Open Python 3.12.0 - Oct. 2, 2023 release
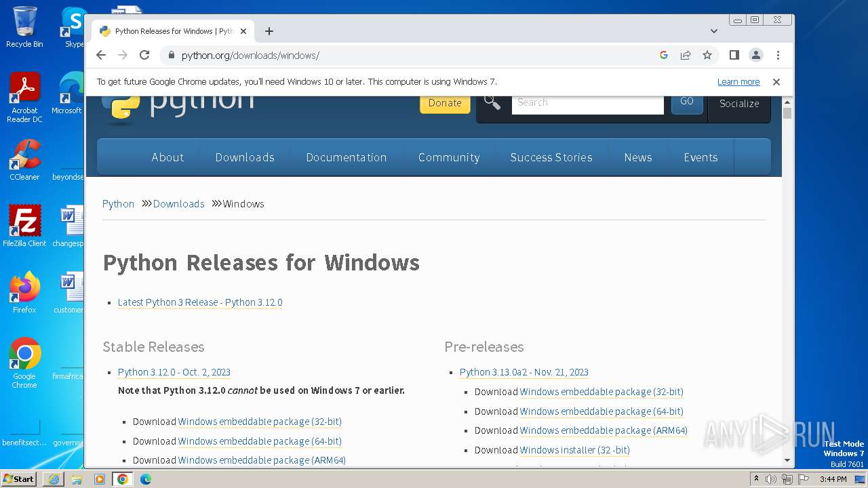Image resolution: width=868 pixels, height=488 pixels. coord(174,372)
